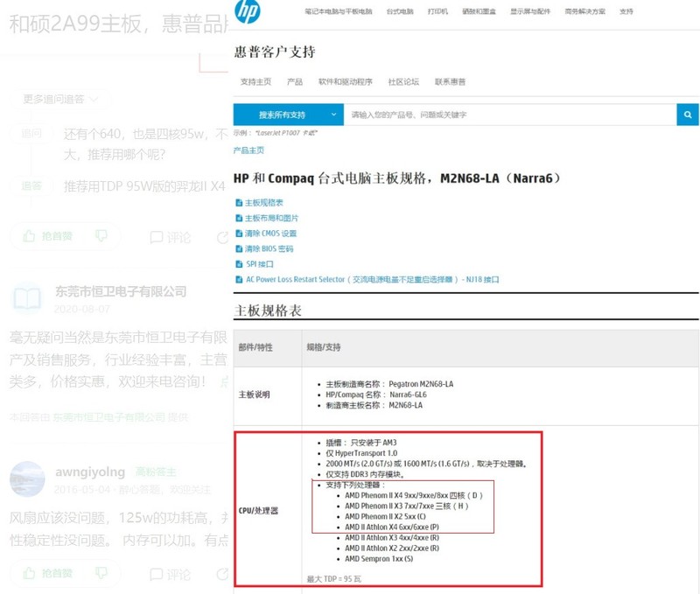Click thumbs-down icon under awngiyolng's answer

coord(101,573)
